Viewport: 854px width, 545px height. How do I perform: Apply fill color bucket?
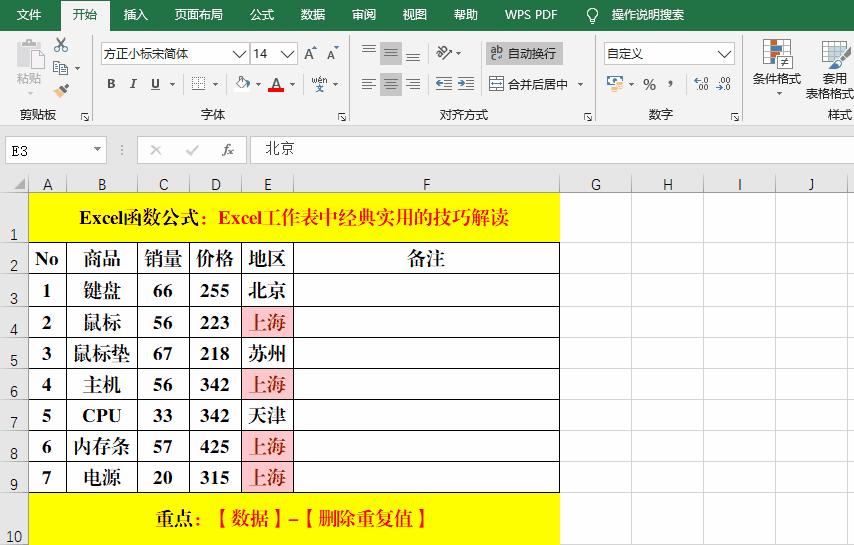pyautogui.click(x=242, y=83)
